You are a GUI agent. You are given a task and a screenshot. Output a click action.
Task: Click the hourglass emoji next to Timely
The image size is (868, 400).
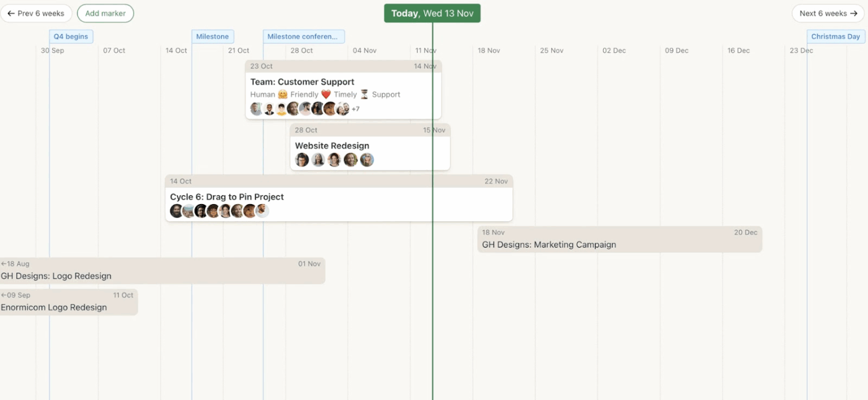pyautogui.click(x=365, y=94)
